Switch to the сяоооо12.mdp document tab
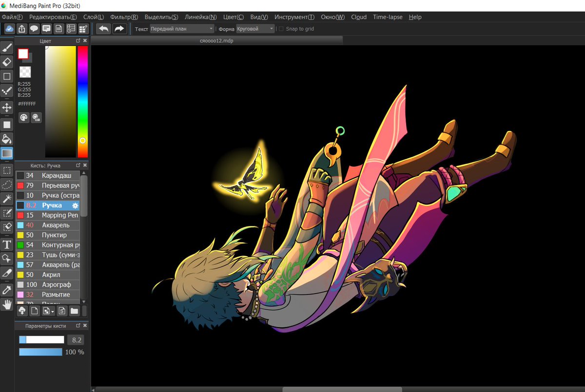Image resolution: width=585 pixels, height=392 pixels. 217,40
